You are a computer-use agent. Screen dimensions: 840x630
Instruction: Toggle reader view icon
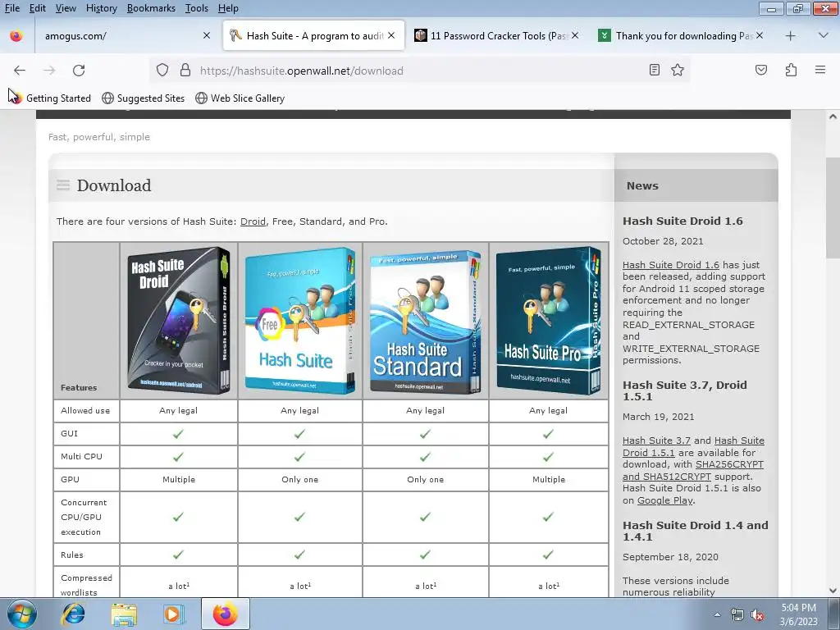(x=654, y=71)
